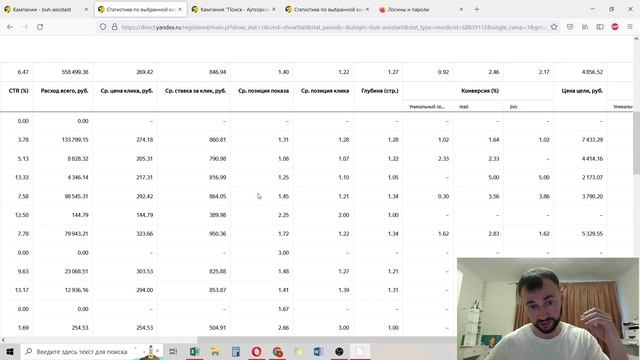640x360 pixels.
Task: Open Chrome icon in the taskbar
Action: click(278, 351)
